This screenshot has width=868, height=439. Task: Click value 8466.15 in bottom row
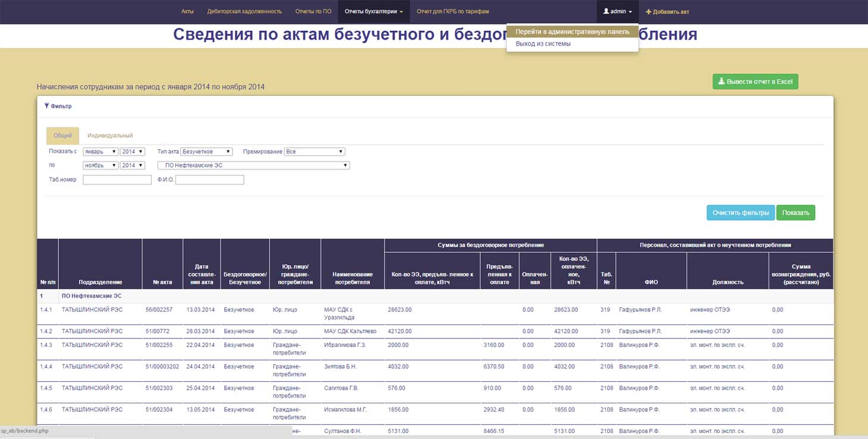[493, 431]
